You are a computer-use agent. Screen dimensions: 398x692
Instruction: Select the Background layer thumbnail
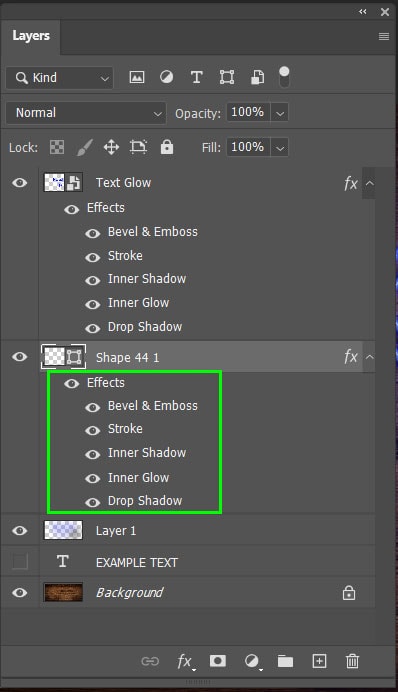click(63, 592)
